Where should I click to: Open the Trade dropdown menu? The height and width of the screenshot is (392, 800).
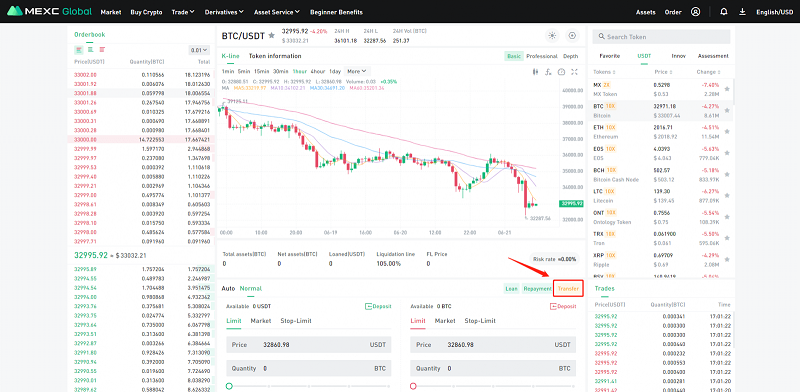(x=183, y=12)
